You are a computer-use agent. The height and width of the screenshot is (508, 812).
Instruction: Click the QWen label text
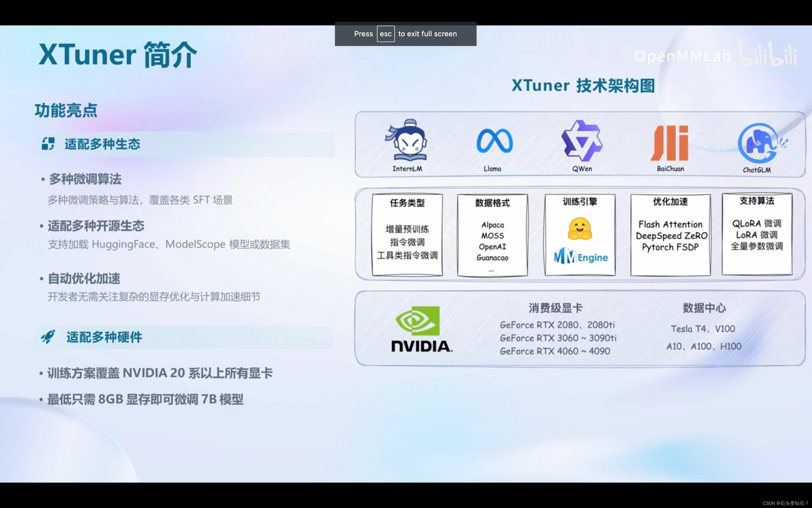582,169
